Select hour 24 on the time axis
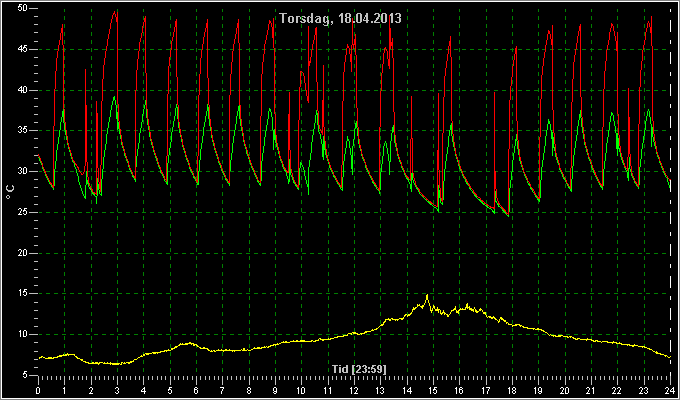Image resolution: width=680 pixels, height=400 pixels. pos(670,390)
